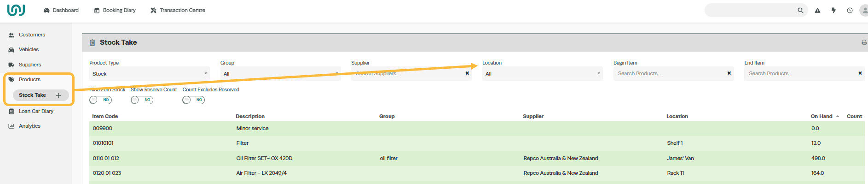Sort by Group column header
Screen dimensions: 868x184
387,116
